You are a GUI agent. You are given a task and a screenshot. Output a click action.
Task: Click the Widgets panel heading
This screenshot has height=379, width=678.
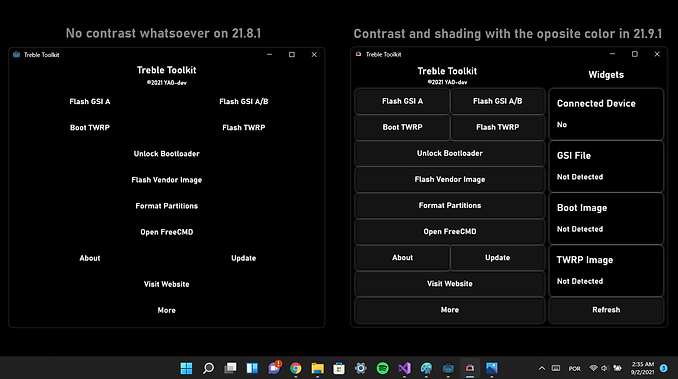click(x=606, y=75)
